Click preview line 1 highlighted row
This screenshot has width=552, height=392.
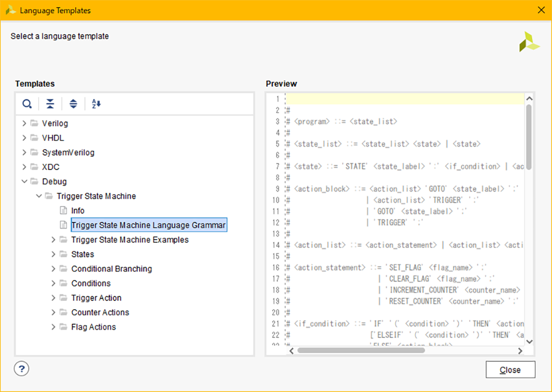click(x=405, y=99)
